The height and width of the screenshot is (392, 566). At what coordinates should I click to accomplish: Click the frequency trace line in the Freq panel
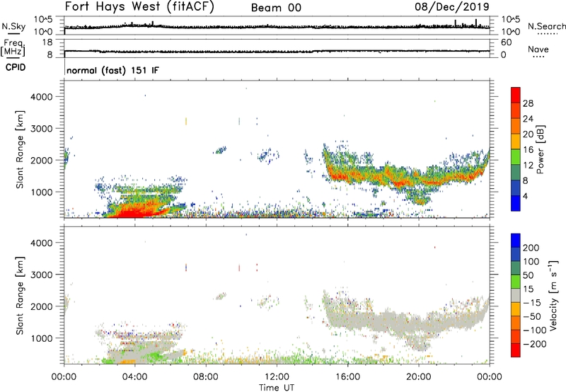[x=277, y=52]
